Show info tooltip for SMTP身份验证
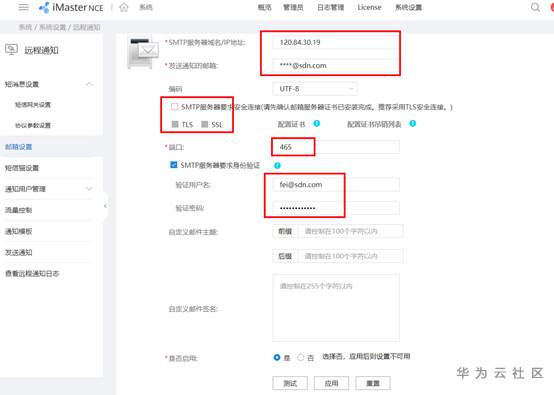554x395 pixels. (277, 165)
